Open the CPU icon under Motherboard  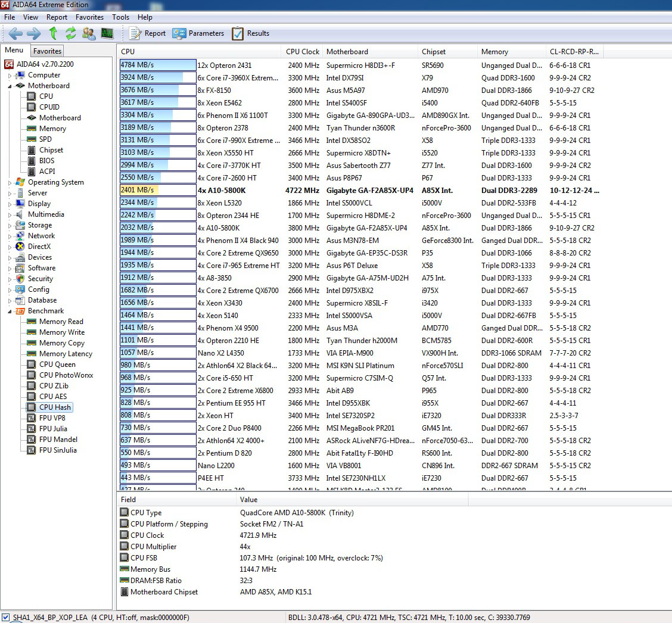[x=32, y=96]
